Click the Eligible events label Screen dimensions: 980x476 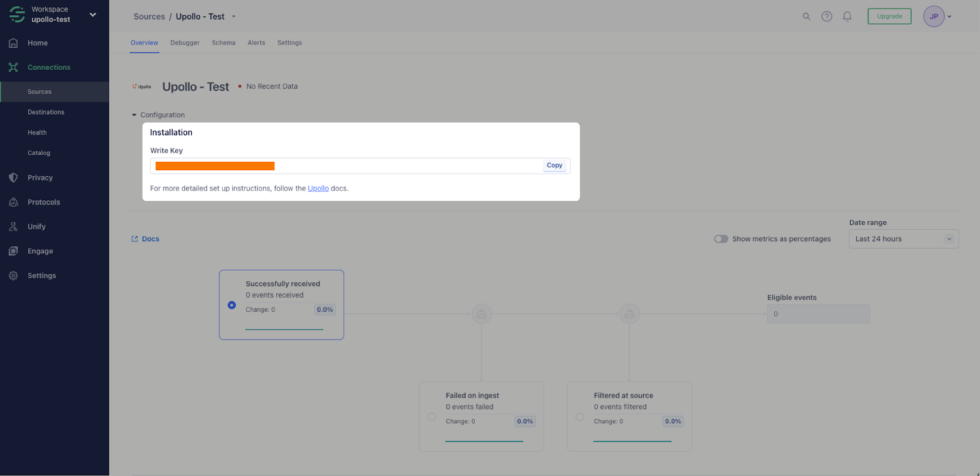tap(791, 298)
